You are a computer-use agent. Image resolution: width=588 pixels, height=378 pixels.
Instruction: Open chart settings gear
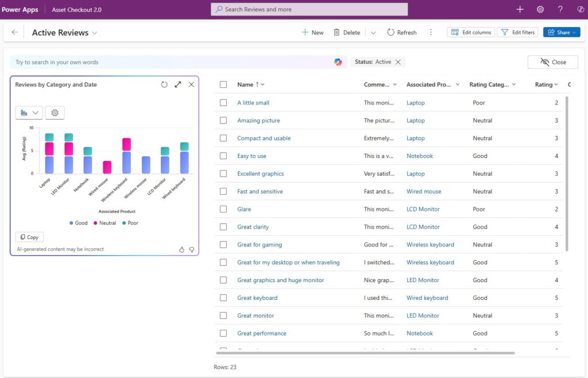click(x=55, y=113)
